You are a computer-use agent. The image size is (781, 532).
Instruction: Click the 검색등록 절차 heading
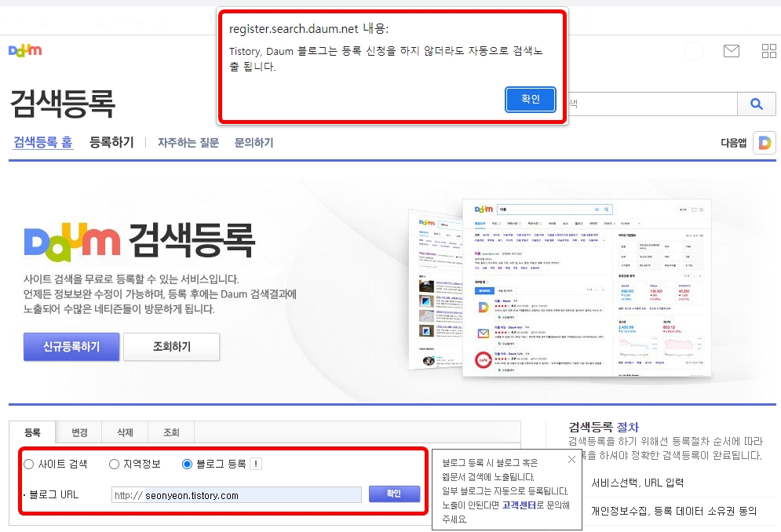(x=604, y=427)
